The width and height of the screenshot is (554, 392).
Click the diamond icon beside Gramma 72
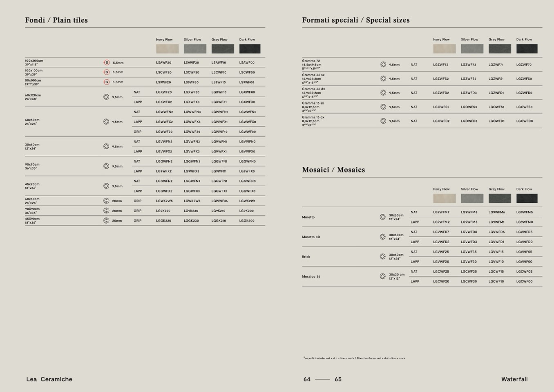[x=383, y=65]
